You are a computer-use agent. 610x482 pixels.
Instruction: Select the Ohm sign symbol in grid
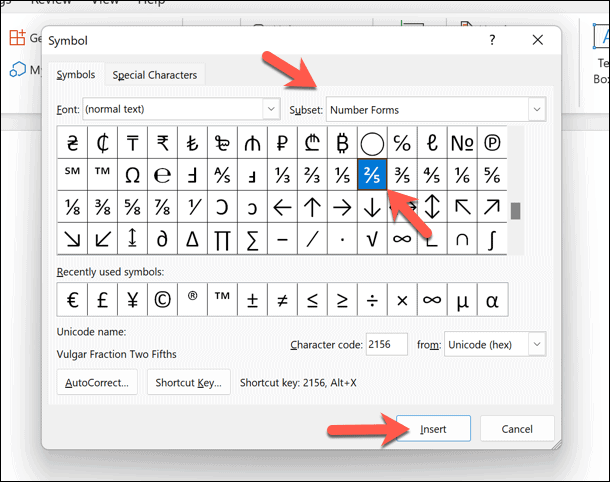(132, 174)
